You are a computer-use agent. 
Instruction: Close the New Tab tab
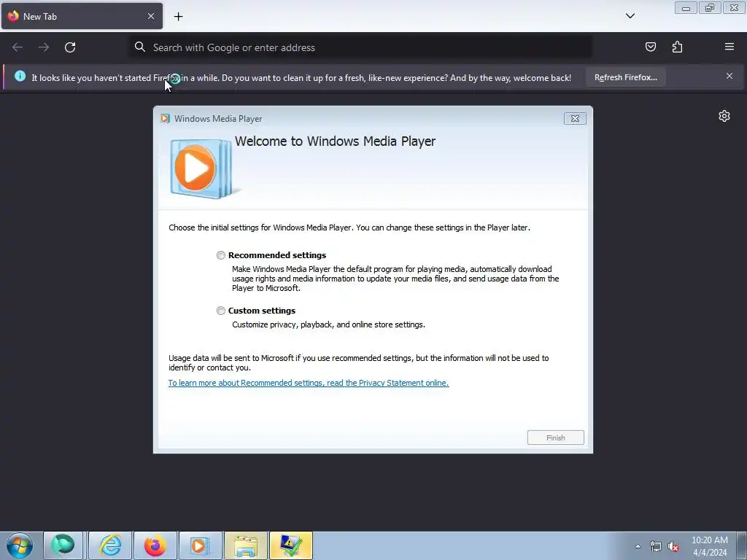point(150,16)
